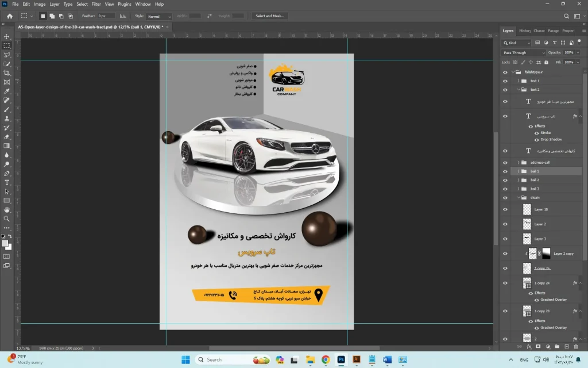Add a layer mask from panel bottom
The image size is (588, 368).
coord(538,347)
